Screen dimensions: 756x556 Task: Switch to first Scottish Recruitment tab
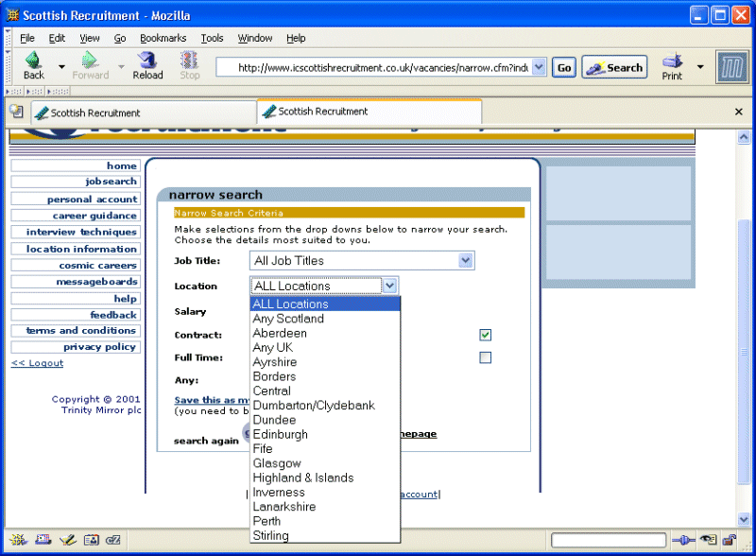144,113
